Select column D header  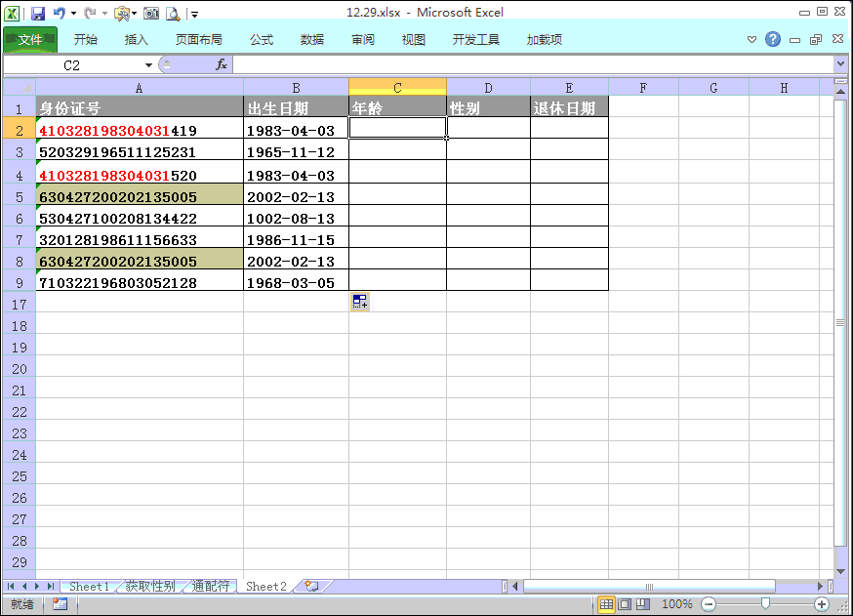[488, 88]
